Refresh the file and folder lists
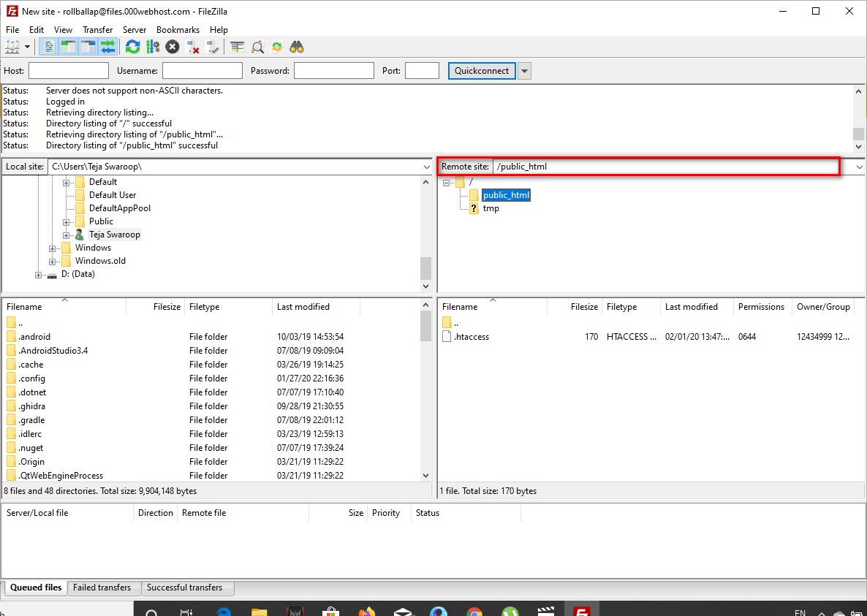 133,47
